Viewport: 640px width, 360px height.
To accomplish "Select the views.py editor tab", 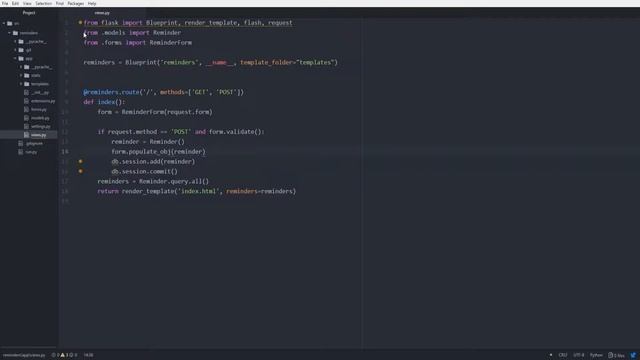I will click(x=102, y=13).
